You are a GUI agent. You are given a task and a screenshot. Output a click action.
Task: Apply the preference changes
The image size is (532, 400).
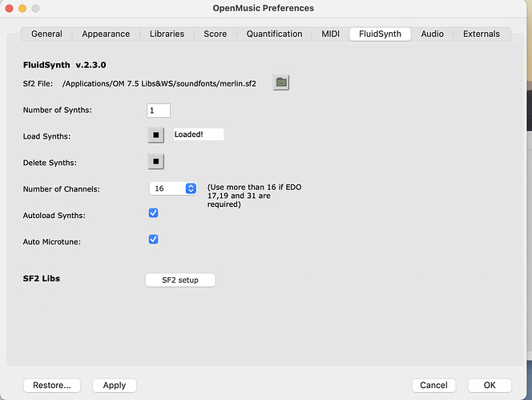pos(115,386)
